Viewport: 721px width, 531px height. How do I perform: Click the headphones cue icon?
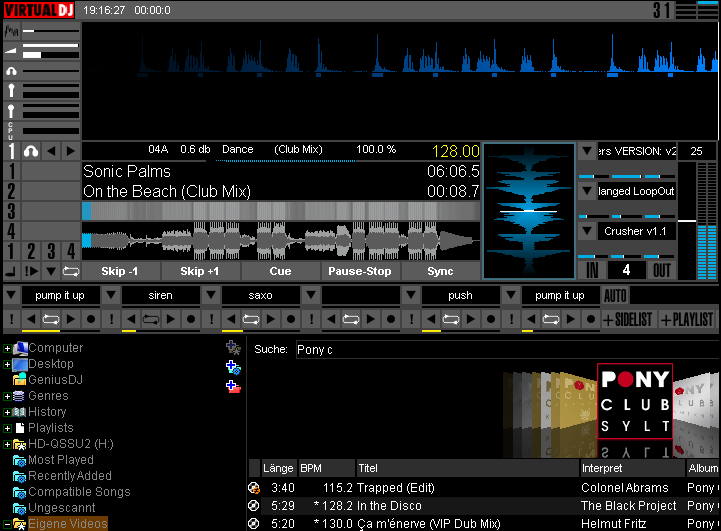(31, 151)
